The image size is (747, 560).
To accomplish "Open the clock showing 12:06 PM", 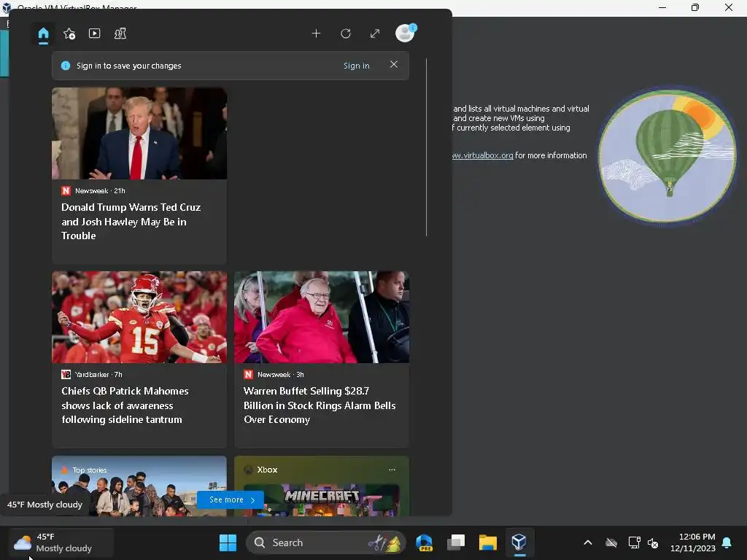I will 693,542.
